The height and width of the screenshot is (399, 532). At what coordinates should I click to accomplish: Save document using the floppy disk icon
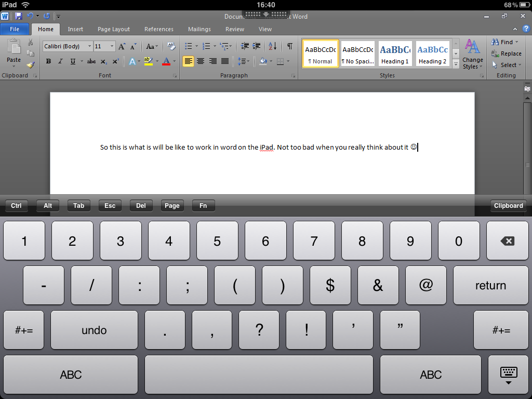point(18,16)
